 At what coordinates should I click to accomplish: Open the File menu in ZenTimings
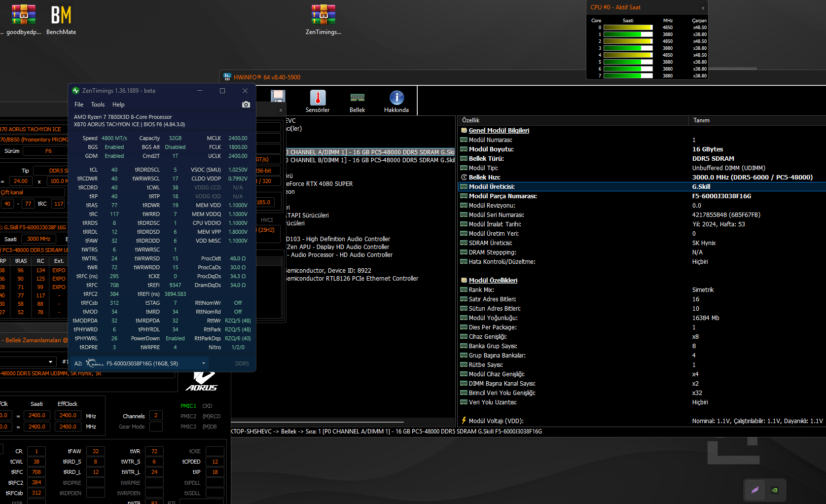tap(79, 105)
